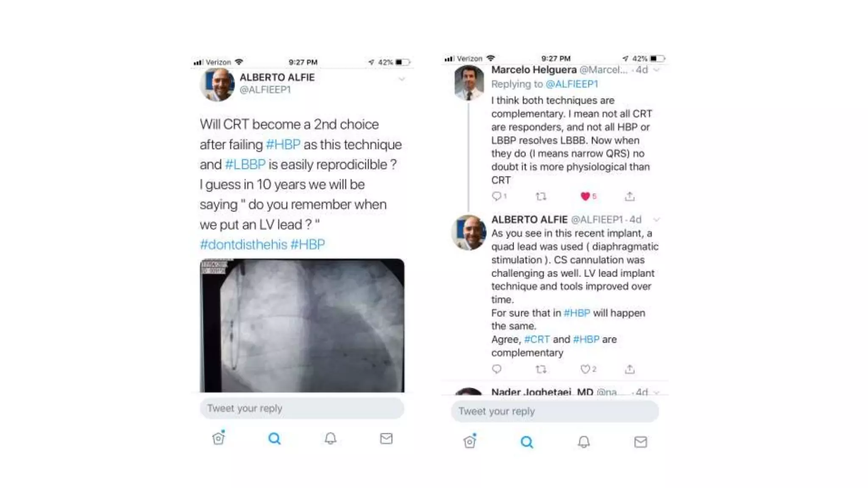Reply to Marcelo Helguera's tweet
The width and height of the screenshot is (868, 488).
tap(497, 196)
